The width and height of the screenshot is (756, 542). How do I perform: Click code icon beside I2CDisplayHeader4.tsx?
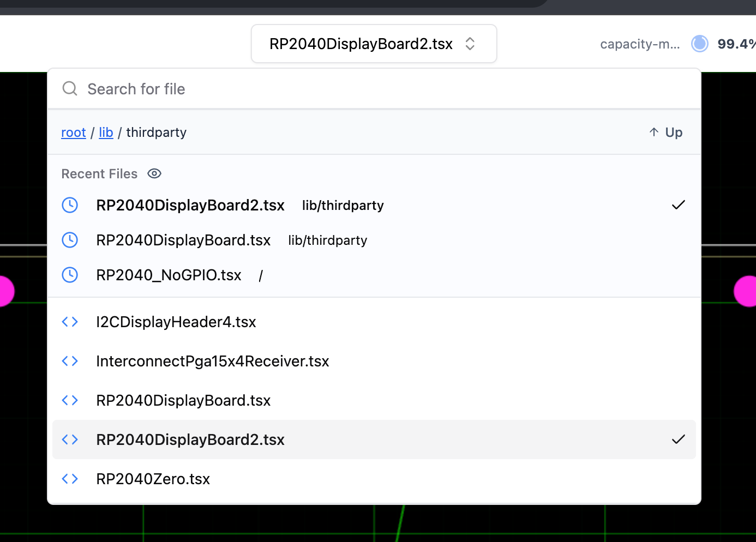pos(70,322)
